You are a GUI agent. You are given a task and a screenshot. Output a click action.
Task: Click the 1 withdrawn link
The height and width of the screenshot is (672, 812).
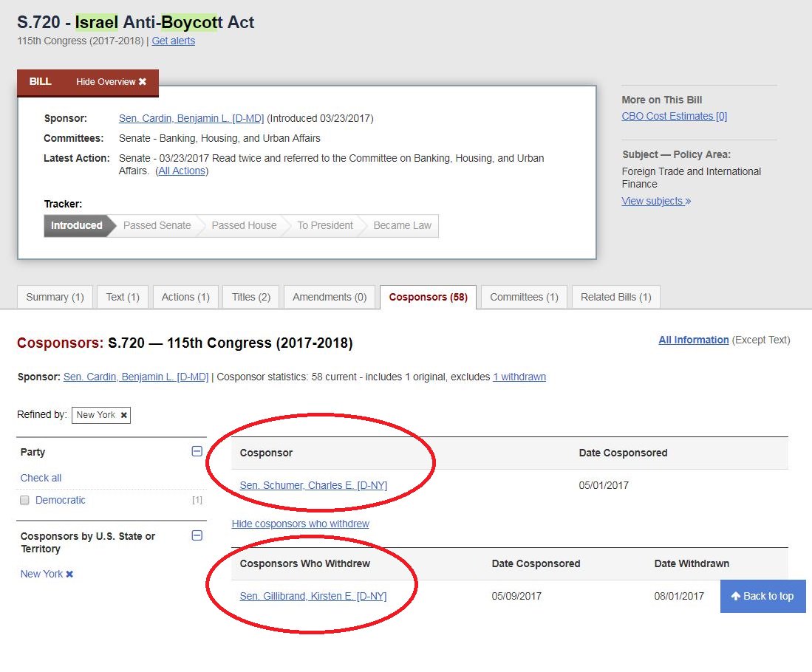pyautogui.click(x=519, y=377)
